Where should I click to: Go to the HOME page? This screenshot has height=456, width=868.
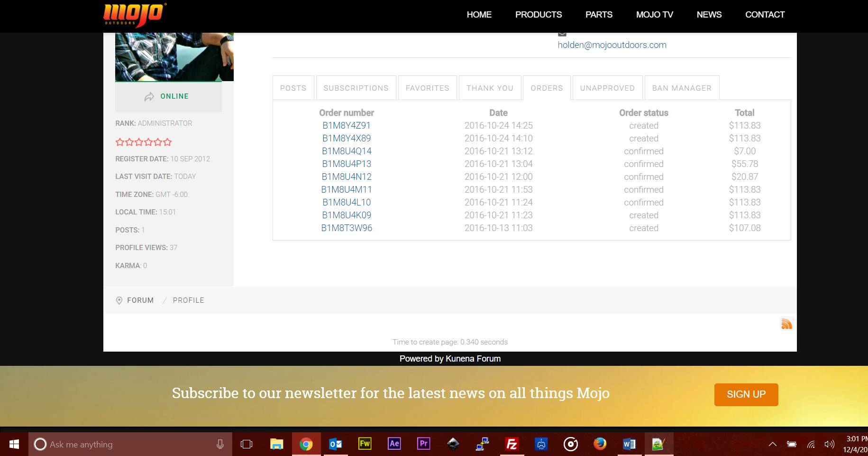[479, 15]
